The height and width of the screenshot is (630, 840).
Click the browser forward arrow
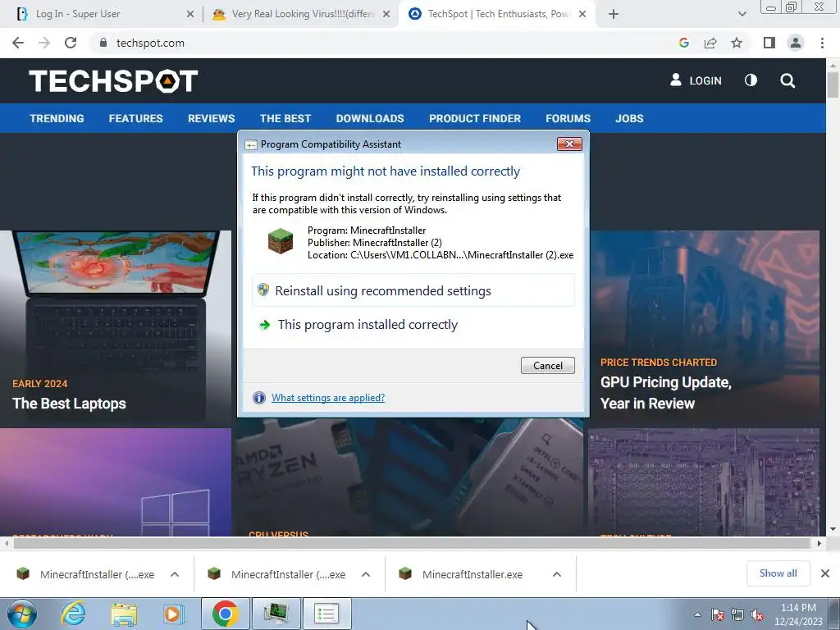pyautogui.click(x=44, y=43)
